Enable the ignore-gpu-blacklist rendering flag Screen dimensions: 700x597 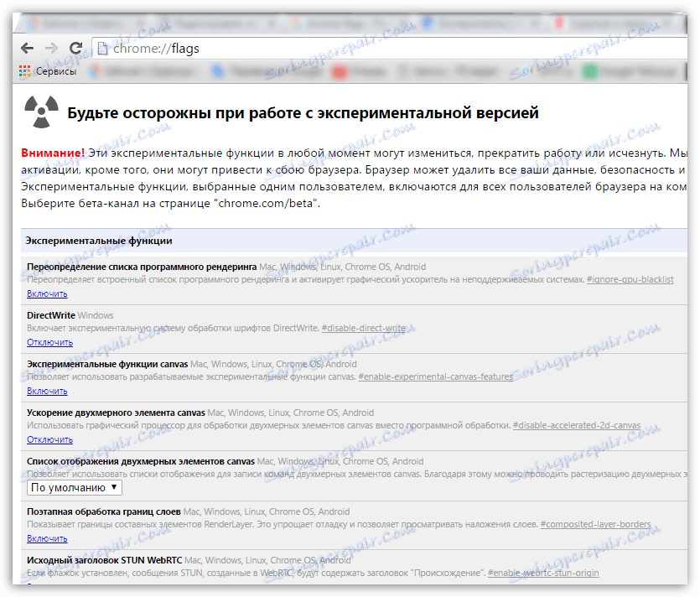(47, 293)
